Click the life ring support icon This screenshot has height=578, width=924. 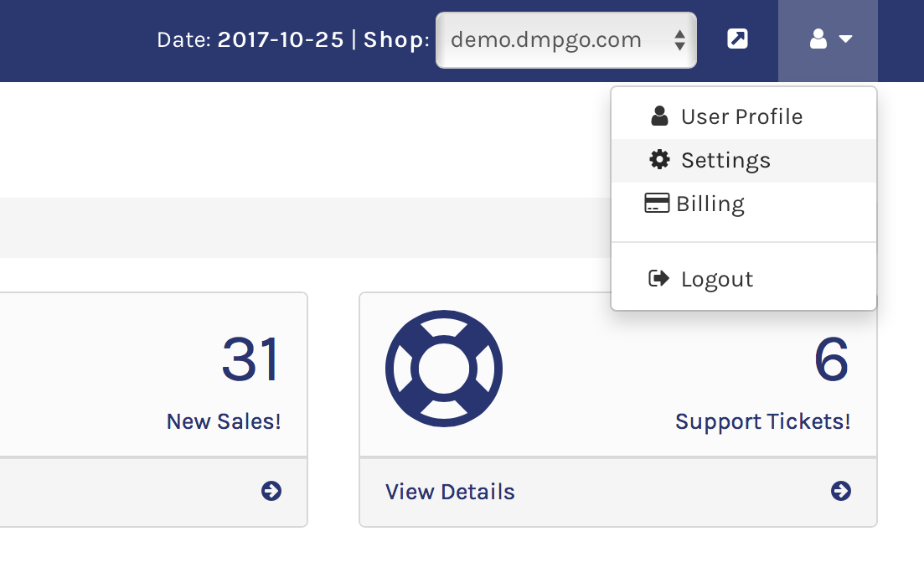(444, 368)
